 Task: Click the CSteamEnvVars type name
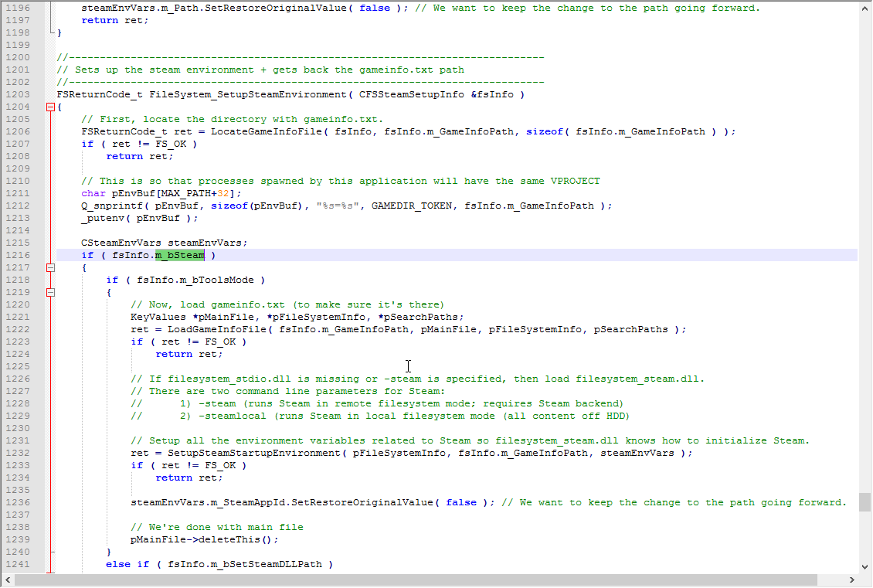pos(121,243)
